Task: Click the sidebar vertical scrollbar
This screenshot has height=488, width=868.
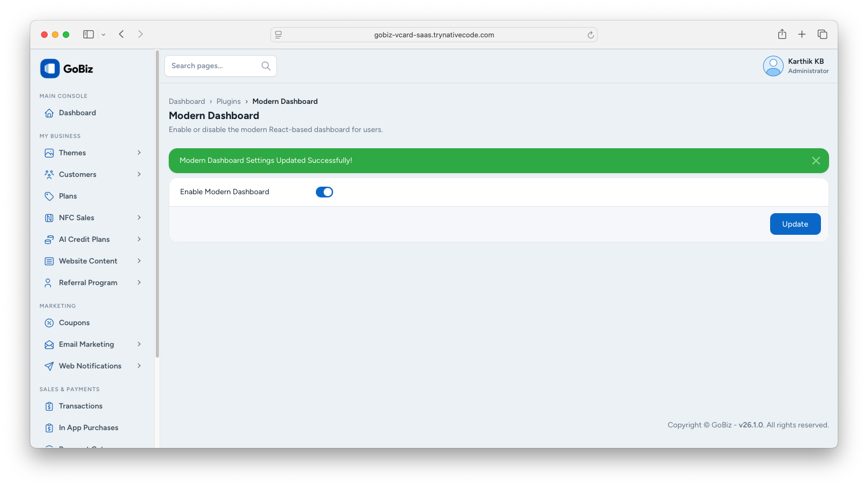Action: [157, 205]
